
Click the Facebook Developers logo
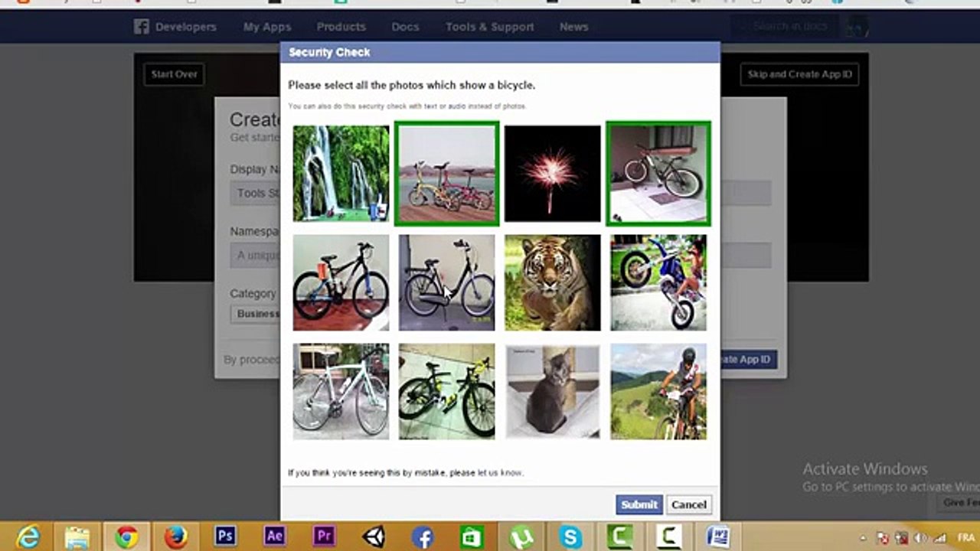pos(175,27)
